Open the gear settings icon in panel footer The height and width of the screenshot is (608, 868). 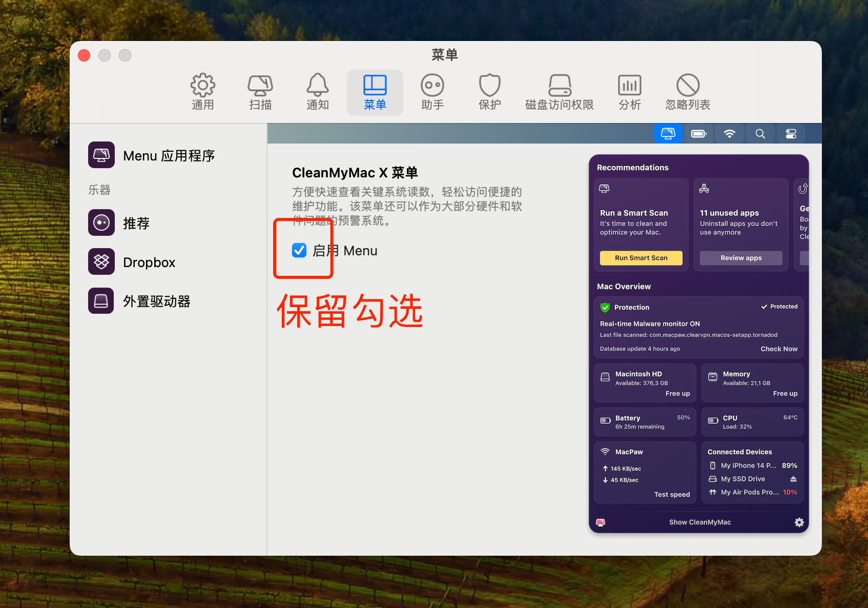pyautogui.click(x=799, y=522)
